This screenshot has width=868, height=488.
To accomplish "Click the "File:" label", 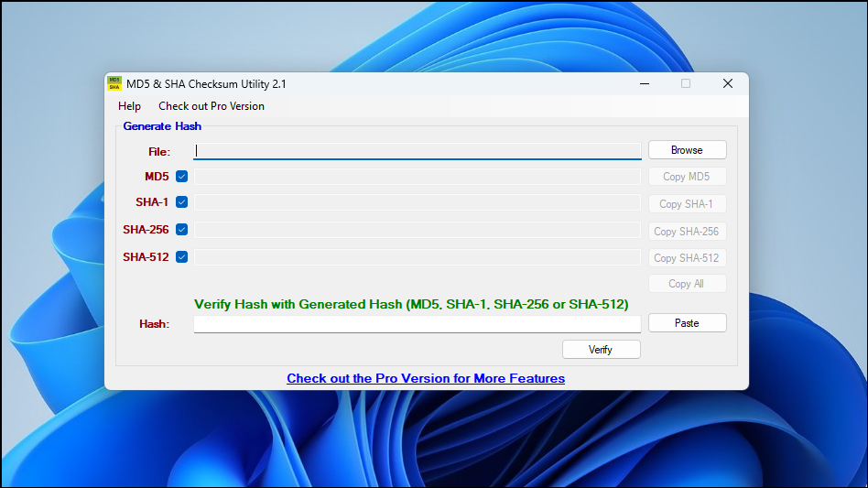I will tap(159, 152).
